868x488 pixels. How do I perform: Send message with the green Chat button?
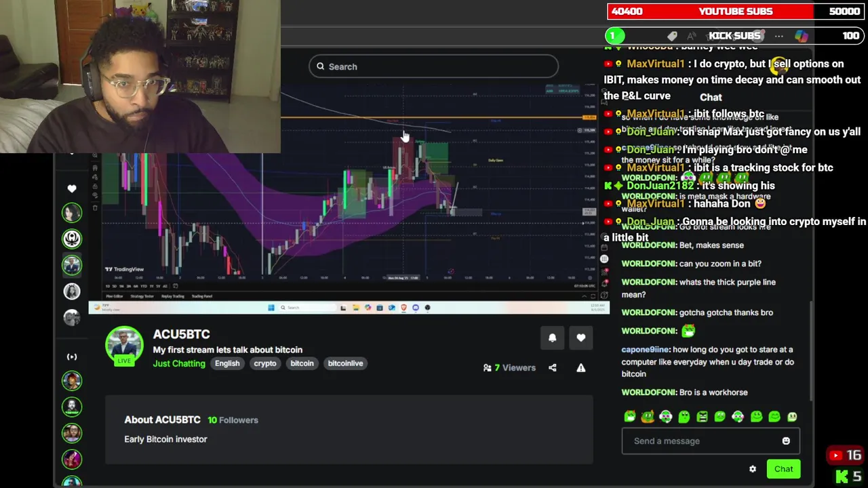[783, 469]
